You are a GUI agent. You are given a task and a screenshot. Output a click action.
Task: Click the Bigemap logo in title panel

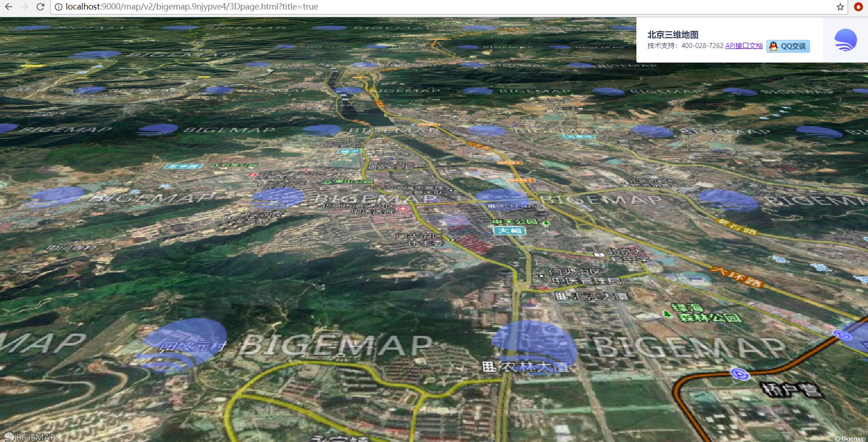tap(845, 40)
